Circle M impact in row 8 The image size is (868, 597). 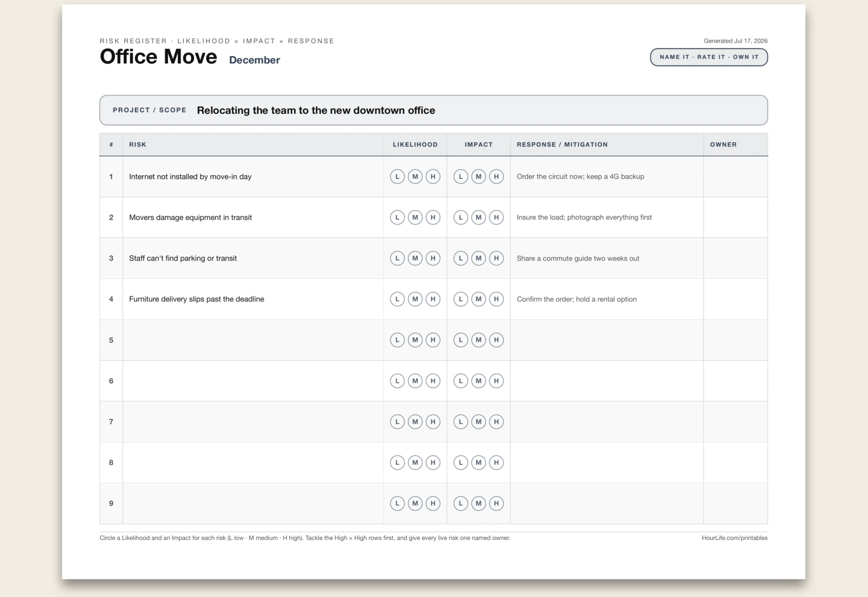pos(478,462)
